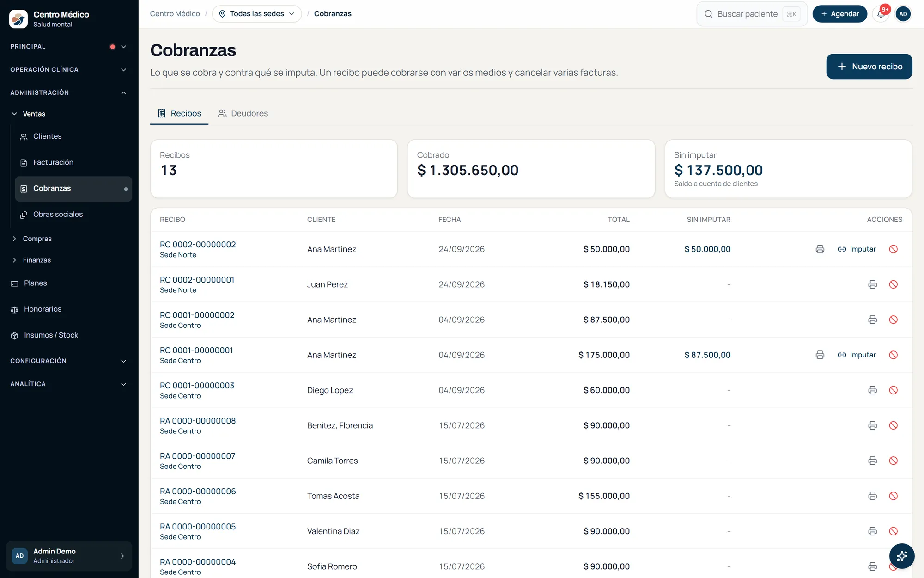Expand the Configuración section
924x578 pixels.
coord(68,361)
